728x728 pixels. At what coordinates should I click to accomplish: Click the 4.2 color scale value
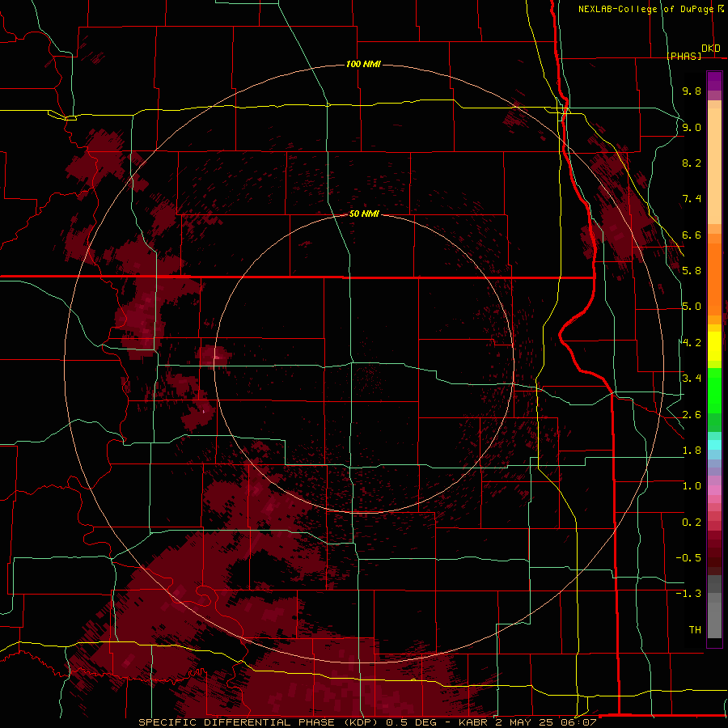click(x=692, y=343)
